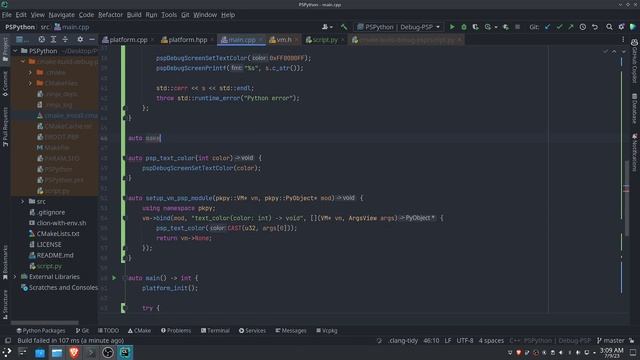The width and height of the screenshot is (640, 360).
Task: Toggle the Terminal tool window
Action: pyautogui.click(x=215, y=331)
